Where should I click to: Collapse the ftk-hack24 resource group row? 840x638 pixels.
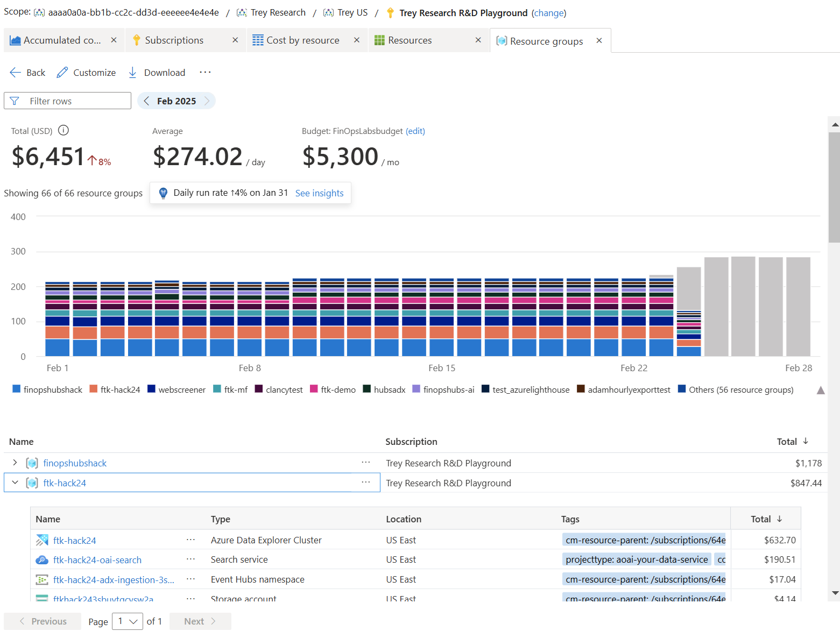click(15, 483)
